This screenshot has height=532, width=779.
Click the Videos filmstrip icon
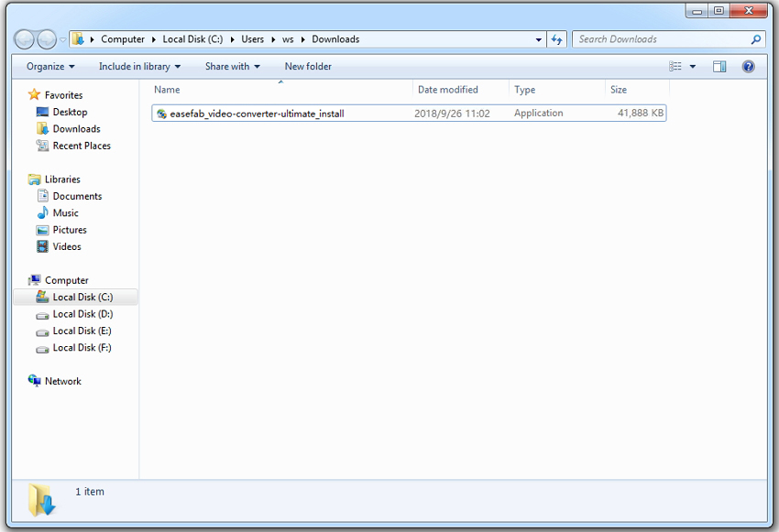[x=43, y=246]
